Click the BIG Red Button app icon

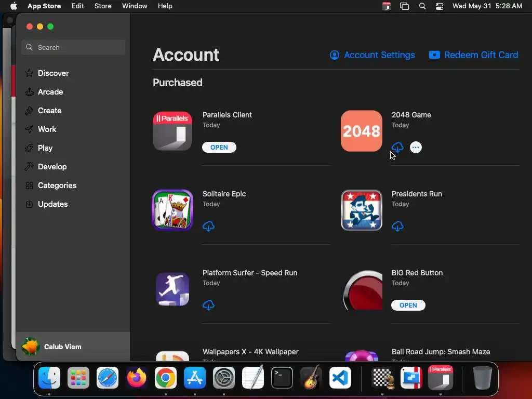(363, 290)
